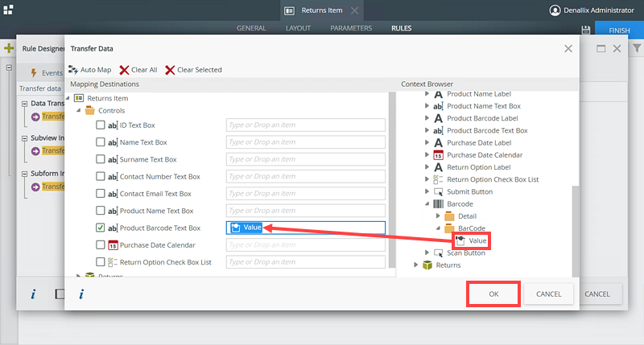This screenshot has width=644, height=345.
Task: Click the filter funnel icon
Action: (x=637, y=48)
